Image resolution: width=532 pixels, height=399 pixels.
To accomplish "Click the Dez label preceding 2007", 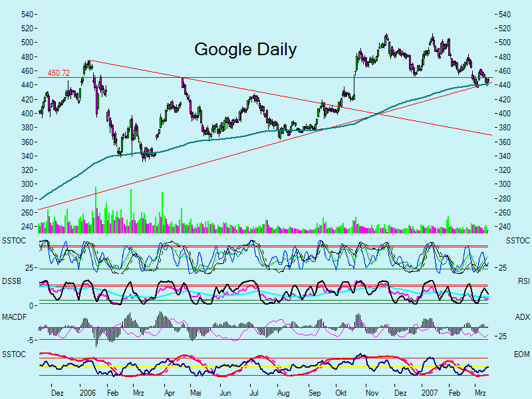I will [x=400, y=393].
